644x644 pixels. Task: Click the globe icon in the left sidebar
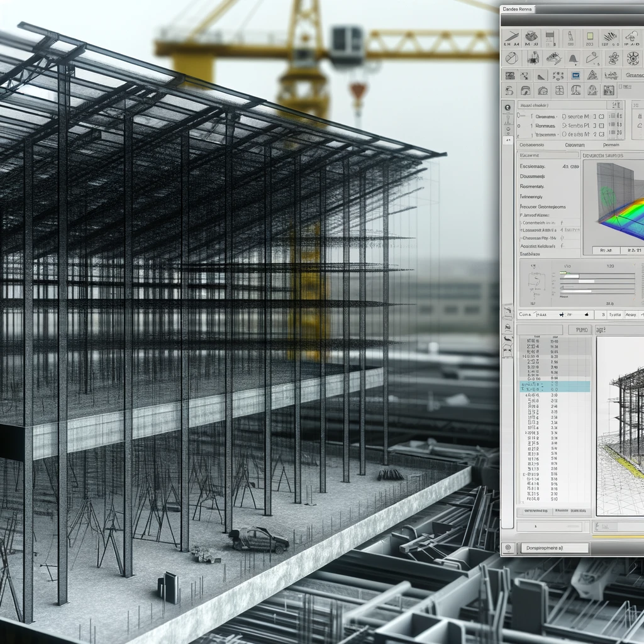pyautogui.click(x=508, y=107)
